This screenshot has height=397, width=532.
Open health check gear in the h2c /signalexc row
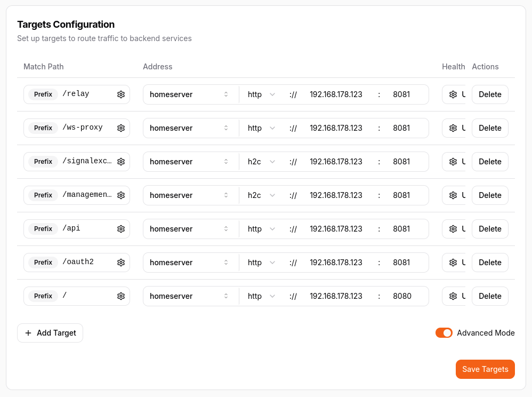point(453,162)
